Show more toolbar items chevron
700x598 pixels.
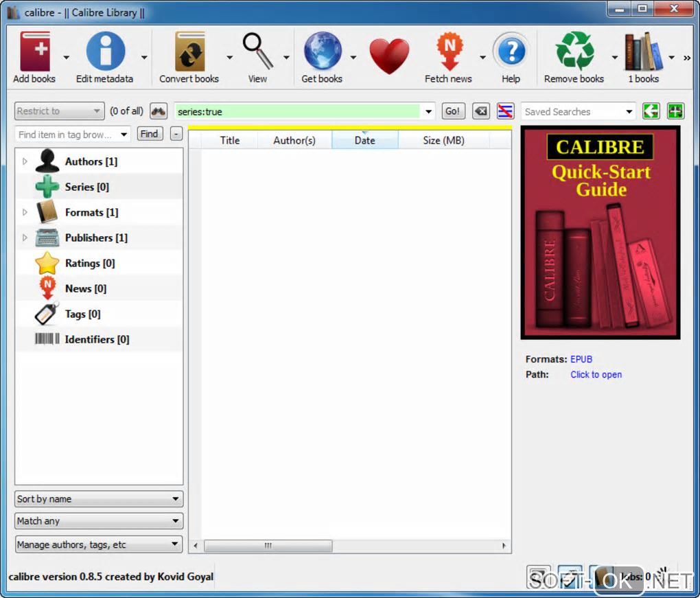point(687,58)
